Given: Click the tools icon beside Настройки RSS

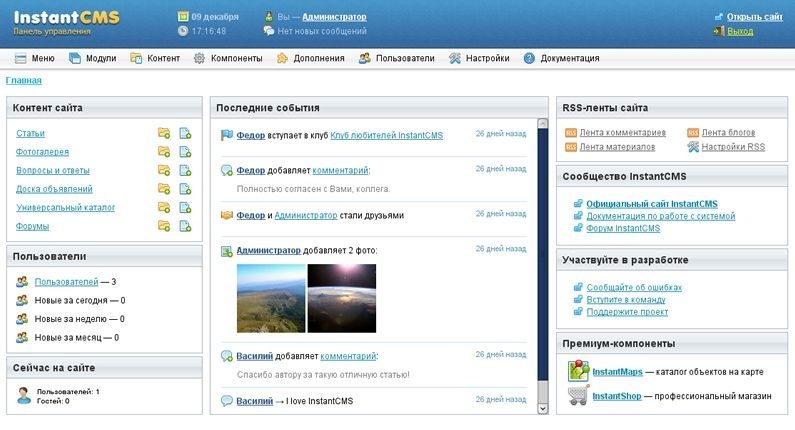Looking at the screenshot, I should [x=693, y=147].
